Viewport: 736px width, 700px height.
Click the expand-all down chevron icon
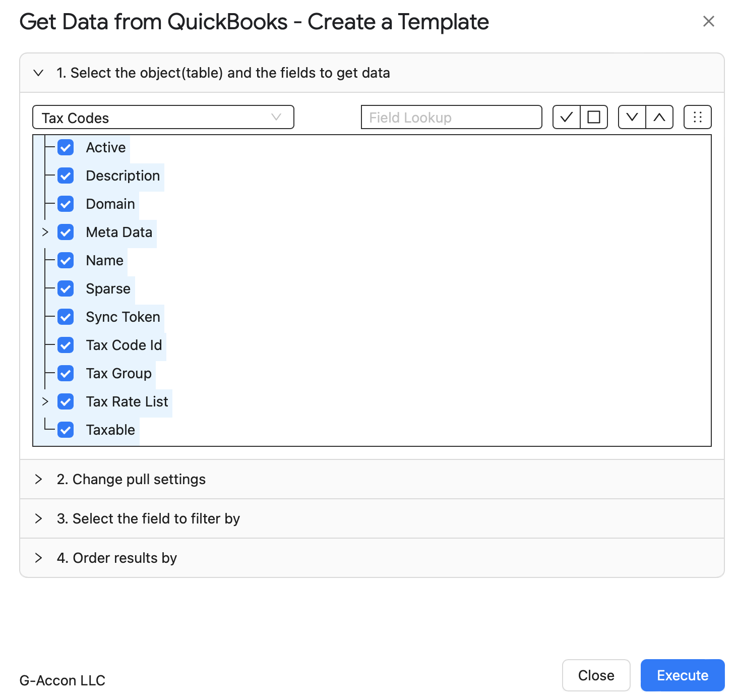click(632, 117)
